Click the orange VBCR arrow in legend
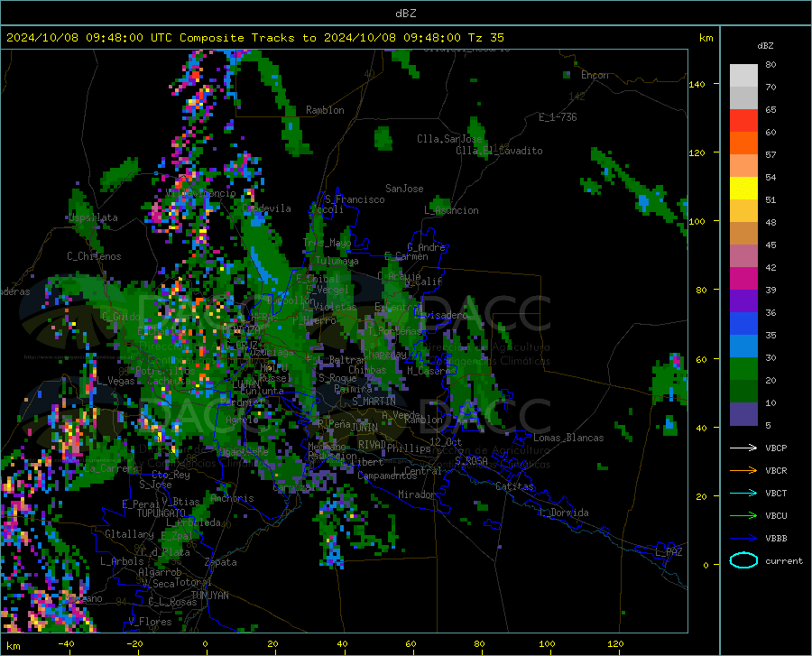The height and width of the screenshot is (656, 812). (743, 471)
